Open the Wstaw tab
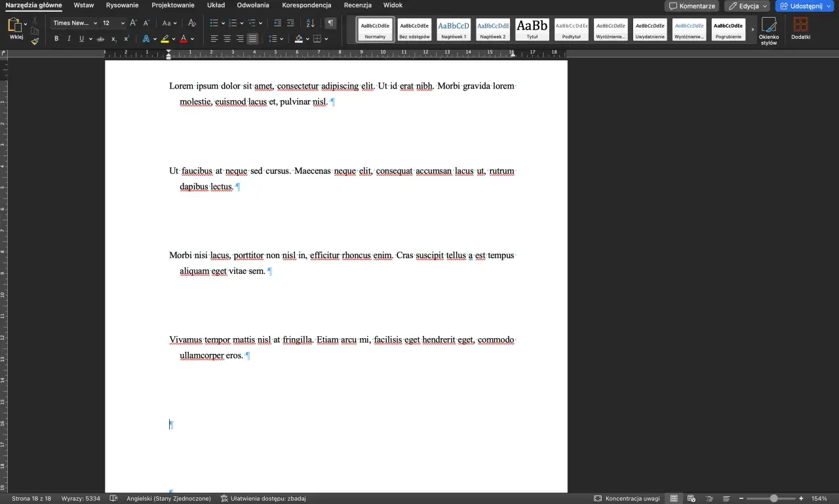Image resolution: width=839 pixels, height=504 pixels. (x=83, y=5)
